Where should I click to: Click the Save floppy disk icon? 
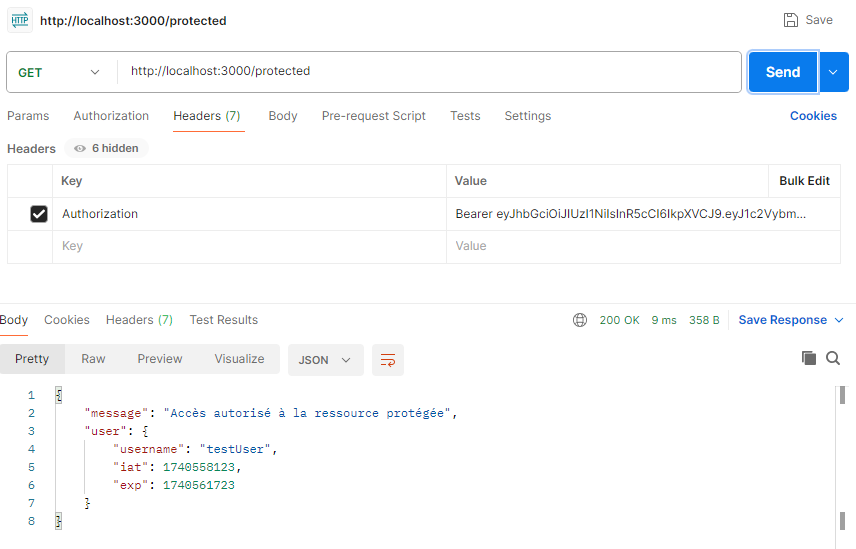pos(791,20)
